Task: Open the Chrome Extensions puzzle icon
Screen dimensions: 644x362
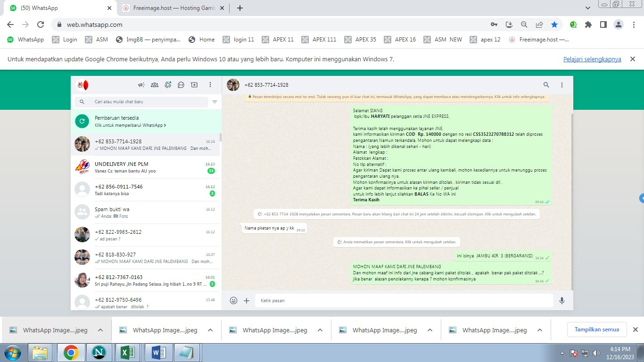Action: (588, 25)
